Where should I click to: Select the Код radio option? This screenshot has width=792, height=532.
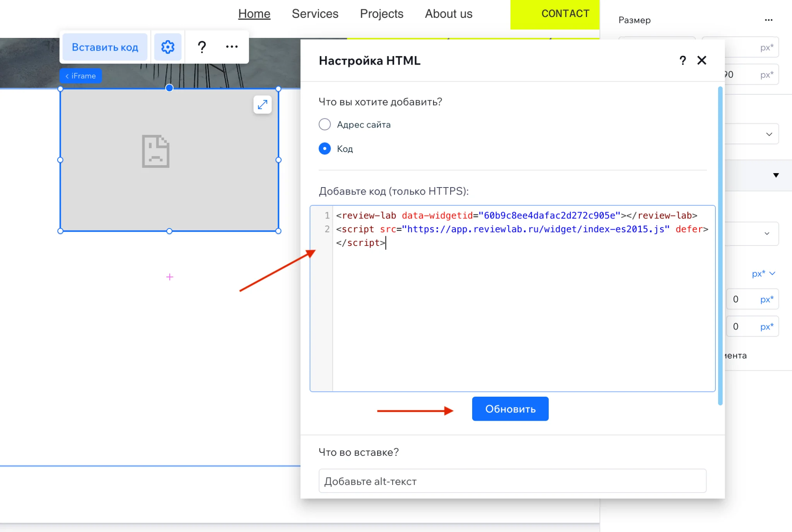tap(324, 148)
